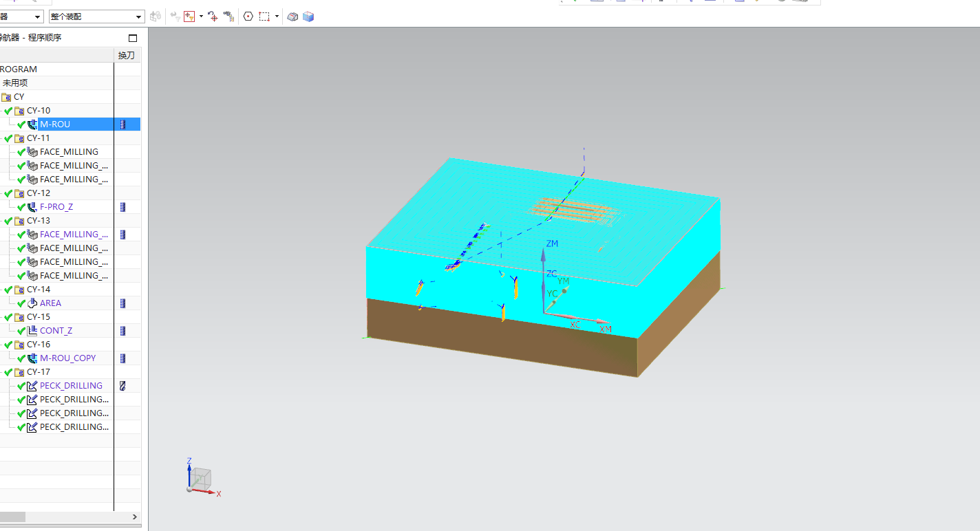Click the CY-13 program folder icon
This screenshot has height=531, width=980.
[x=19, y=221]
